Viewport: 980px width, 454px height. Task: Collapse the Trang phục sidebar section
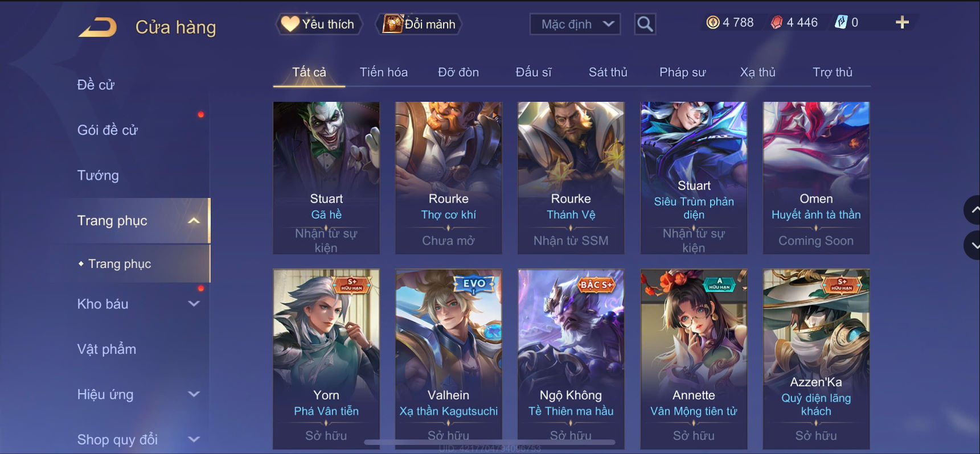click(x=194, y=221)
